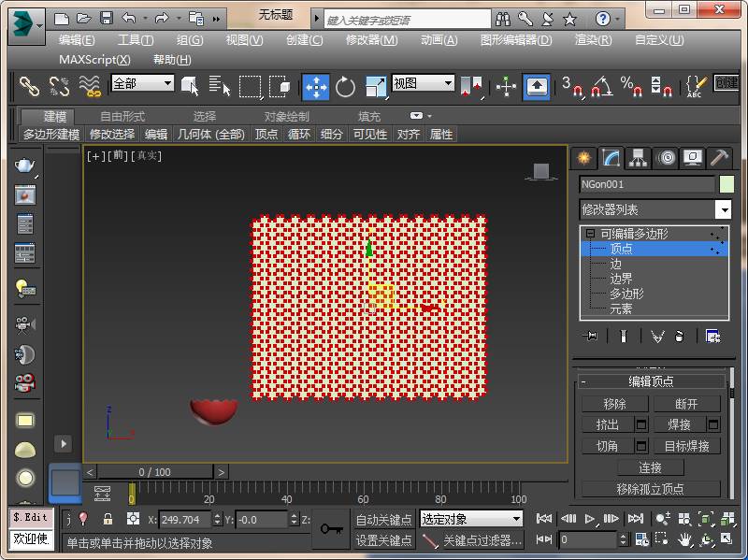The width and height of the screenshot is (748, 560).
Task: Activate the Select and Move tool
Action: (316, 87)
